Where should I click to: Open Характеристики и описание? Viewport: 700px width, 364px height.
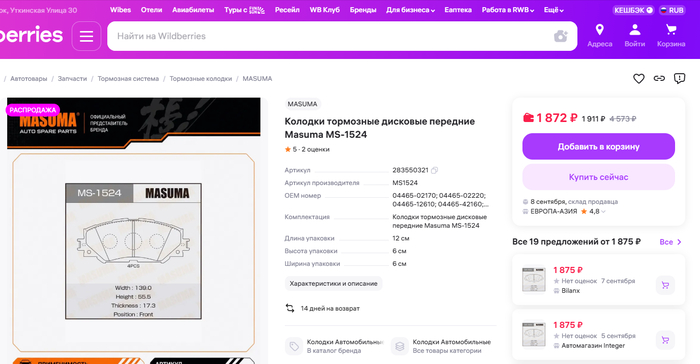pos(333,284)
